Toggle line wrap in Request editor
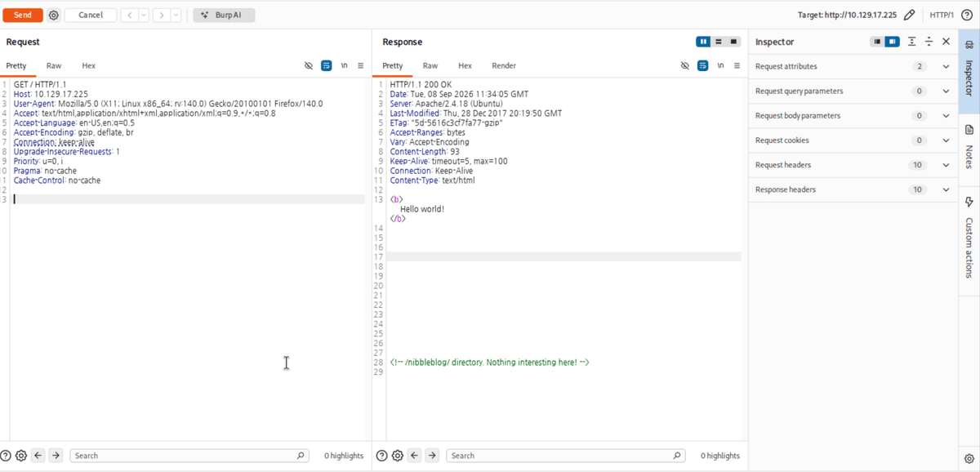This screenshot has width=980, height=472. 327,65
